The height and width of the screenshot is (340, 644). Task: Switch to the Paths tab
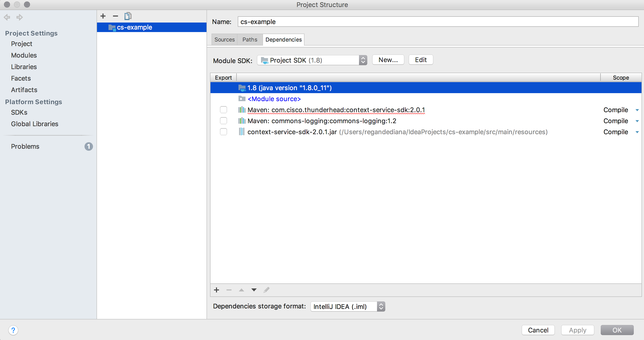250,40
